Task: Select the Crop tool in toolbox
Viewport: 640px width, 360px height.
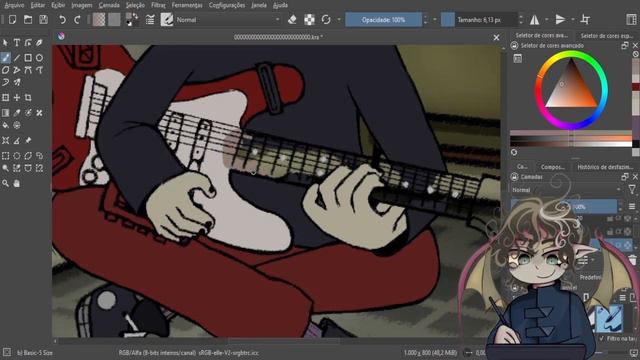Action: click(28, 98)
